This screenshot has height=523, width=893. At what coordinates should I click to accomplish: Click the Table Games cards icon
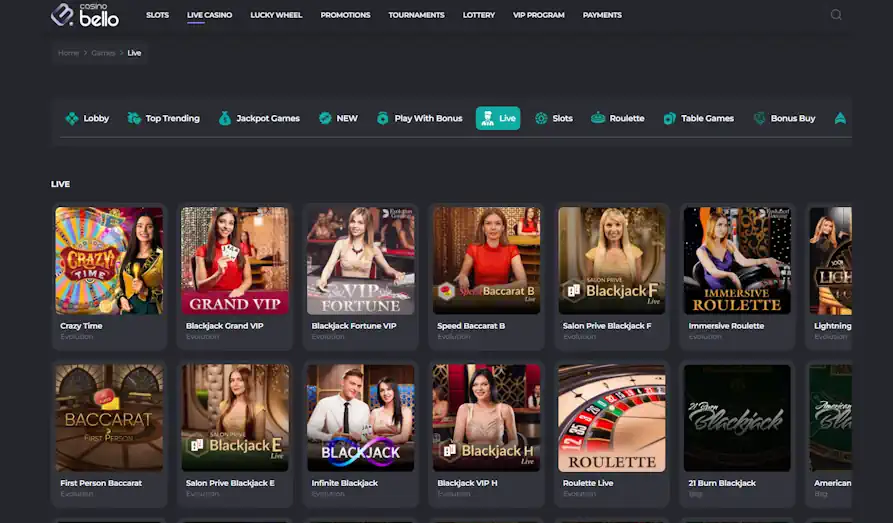pyautogui.click(x=670, y=119)
